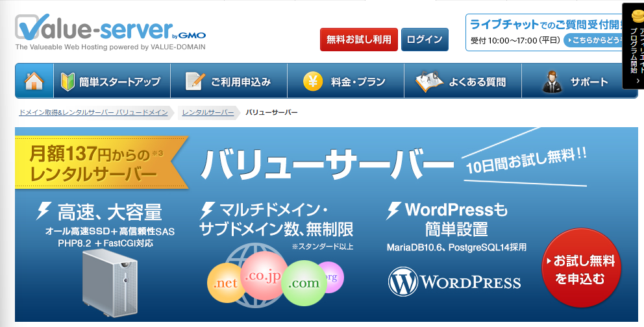
Task: Open サポート menu item
Action: [579, 81]
